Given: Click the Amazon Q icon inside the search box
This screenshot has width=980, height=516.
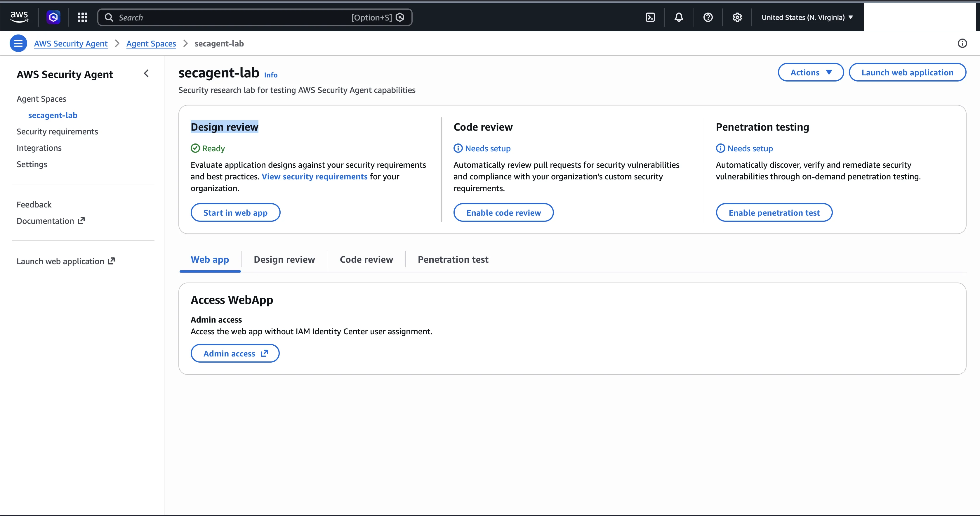Looking at the screenshot, I should coord(400,18).
